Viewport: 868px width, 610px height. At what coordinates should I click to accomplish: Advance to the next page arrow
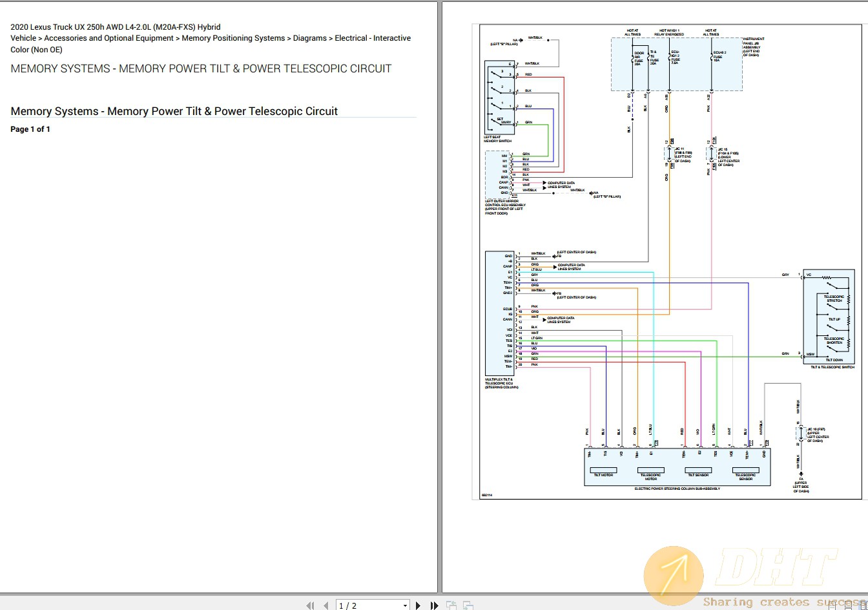418,605
